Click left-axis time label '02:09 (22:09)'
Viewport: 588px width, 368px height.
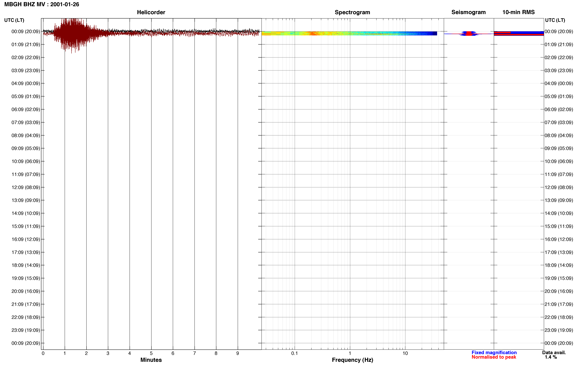26,57
